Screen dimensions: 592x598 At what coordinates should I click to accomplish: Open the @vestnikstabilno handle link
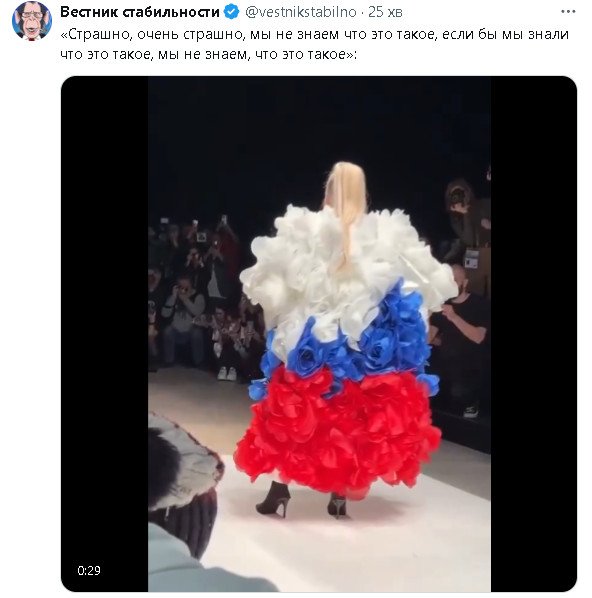point(301,12)
